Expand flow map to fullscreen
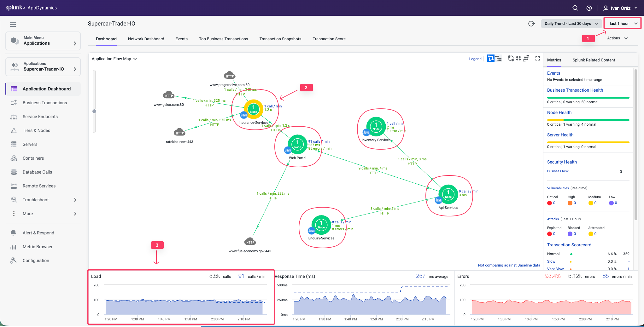 click(538, 59)
